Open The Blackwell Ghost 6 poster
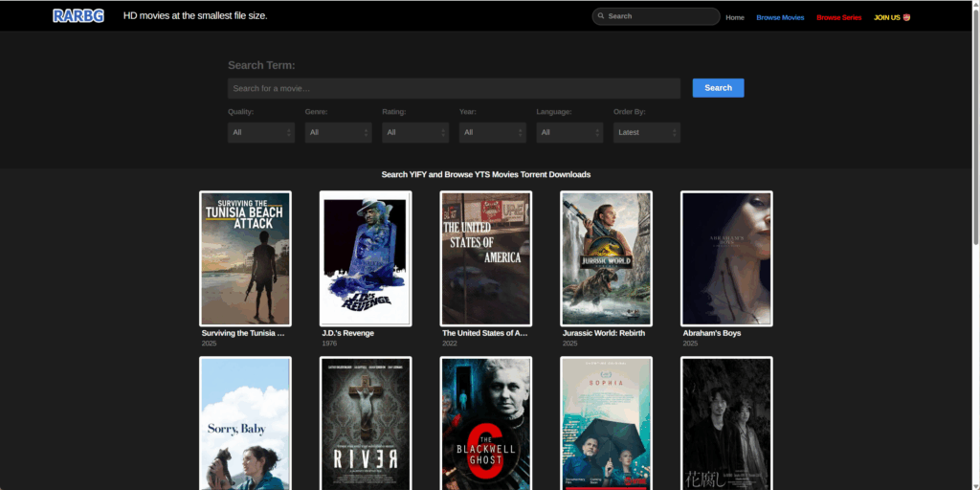The width and height of the screenshot is (980, 490). click(485, 423)
